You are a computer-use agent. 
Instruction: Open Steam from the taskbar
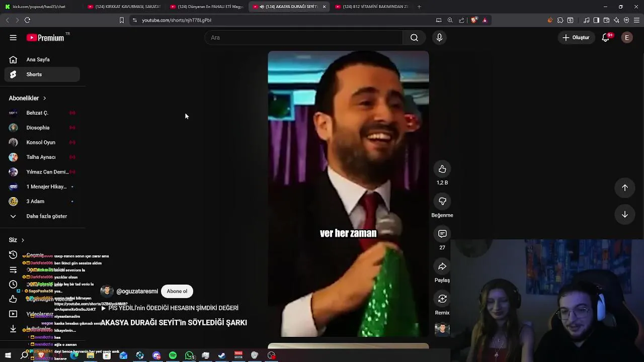pyautogui.click(x=222, y=355)
